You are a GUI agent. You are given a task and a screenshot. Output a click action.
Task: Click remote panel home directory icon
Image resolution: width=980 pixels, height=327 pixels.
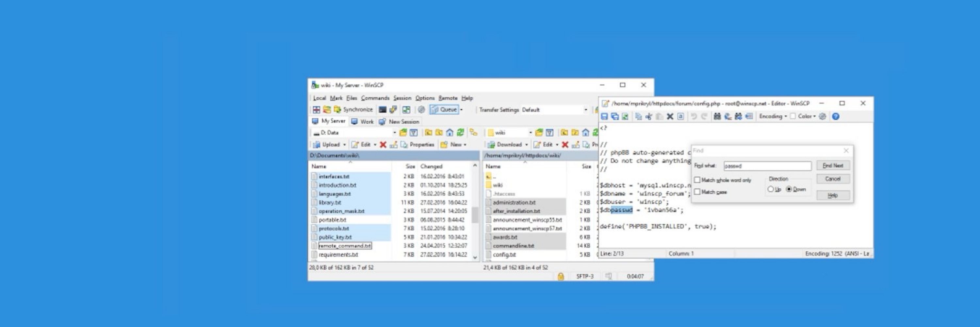[x=585, y=132]
